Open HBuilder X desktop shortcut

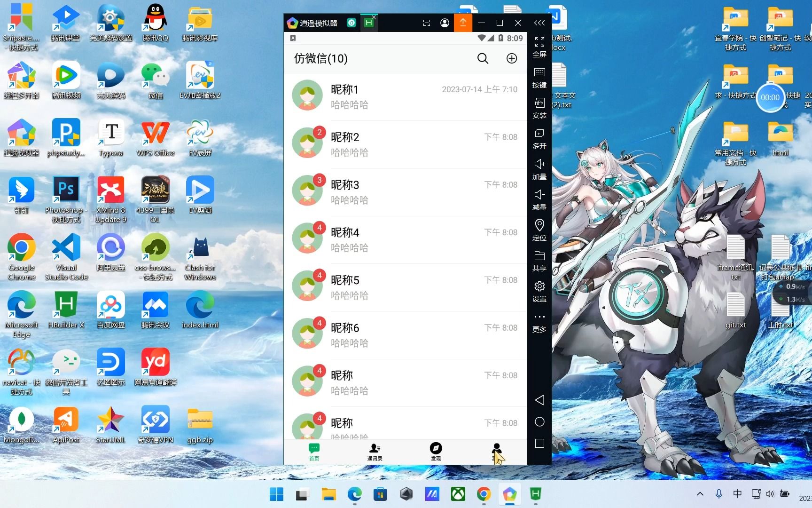coord(66,310)
